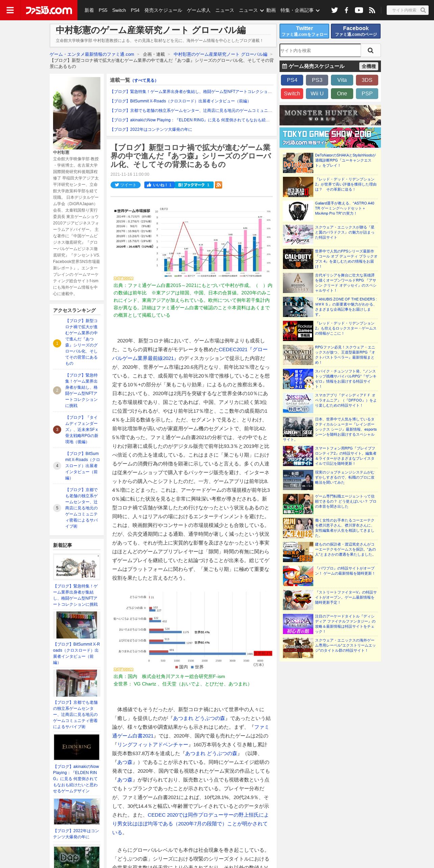Open the Octopath Traveler thumbnail

298,355
